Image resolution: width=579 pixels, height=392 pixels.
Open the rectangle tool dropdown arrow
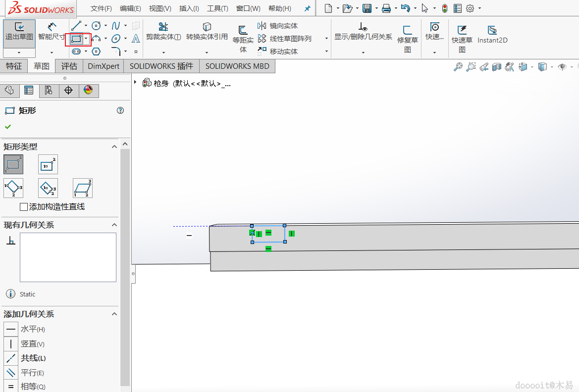[x=86, y=39]
